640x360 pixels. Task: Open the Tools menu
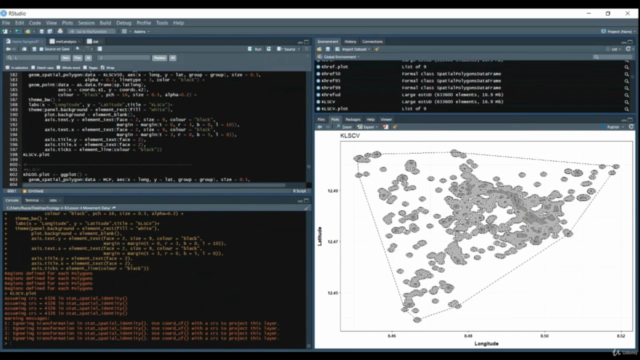click(x=162, y=23)
